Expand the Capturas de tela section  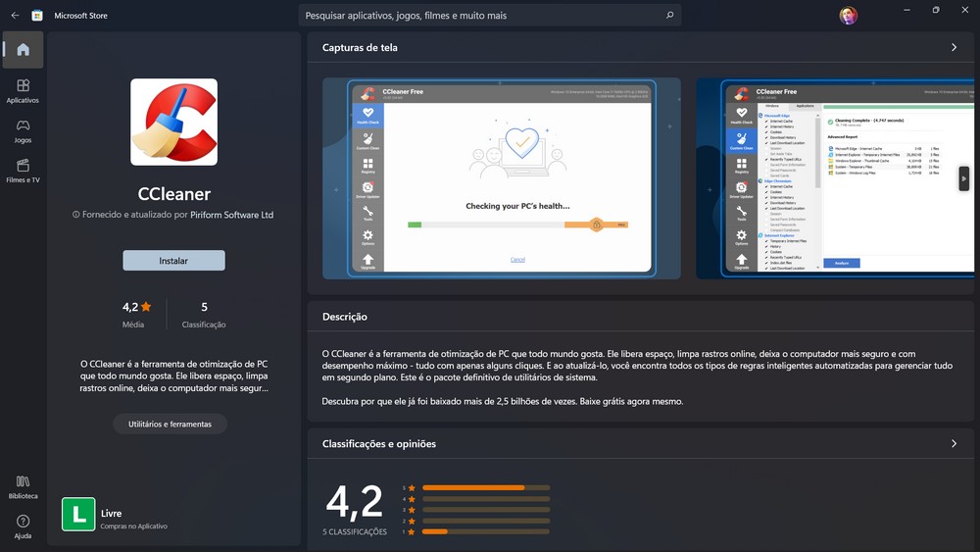point(954,47)
